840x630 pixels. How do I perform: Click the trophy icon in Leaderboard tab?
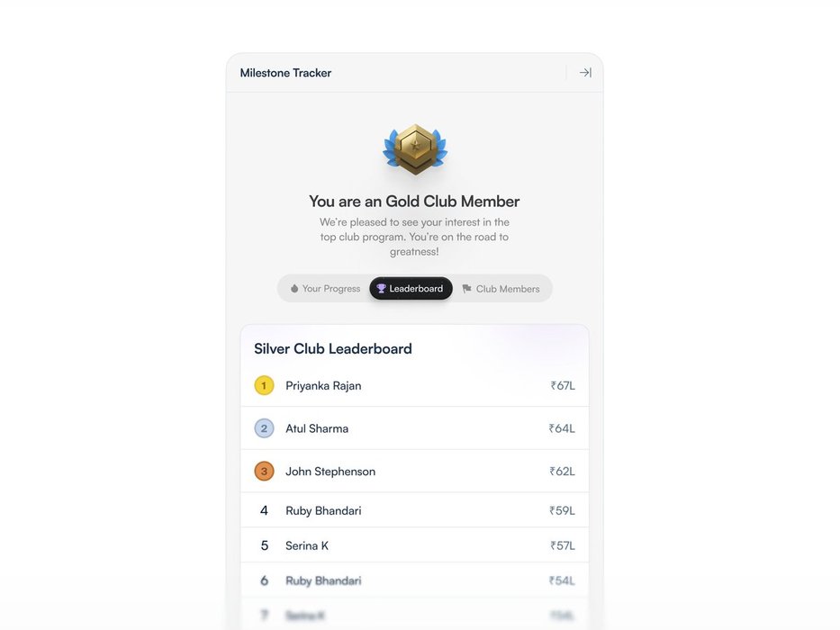(x=381, y=289)
